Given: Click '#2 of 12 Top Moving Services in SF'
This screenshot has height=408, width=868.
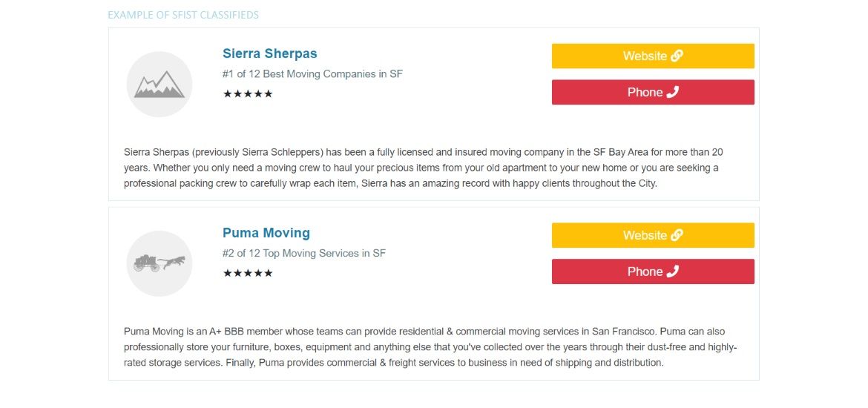Looking at the screenshot, I should click(x=304, y=254).
